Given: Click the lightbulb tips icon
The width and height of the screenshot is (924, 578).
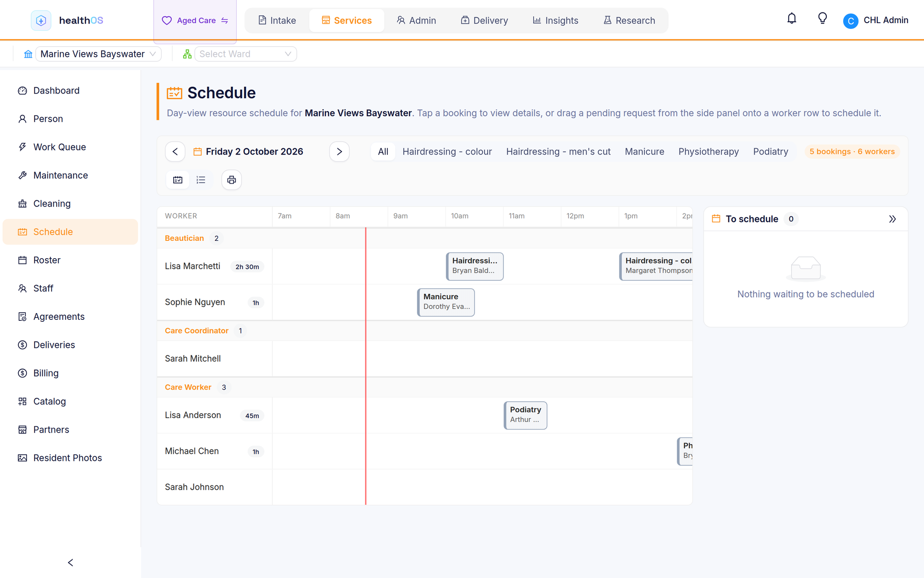Looking at the screenshot, I should [x=822, y=19].
